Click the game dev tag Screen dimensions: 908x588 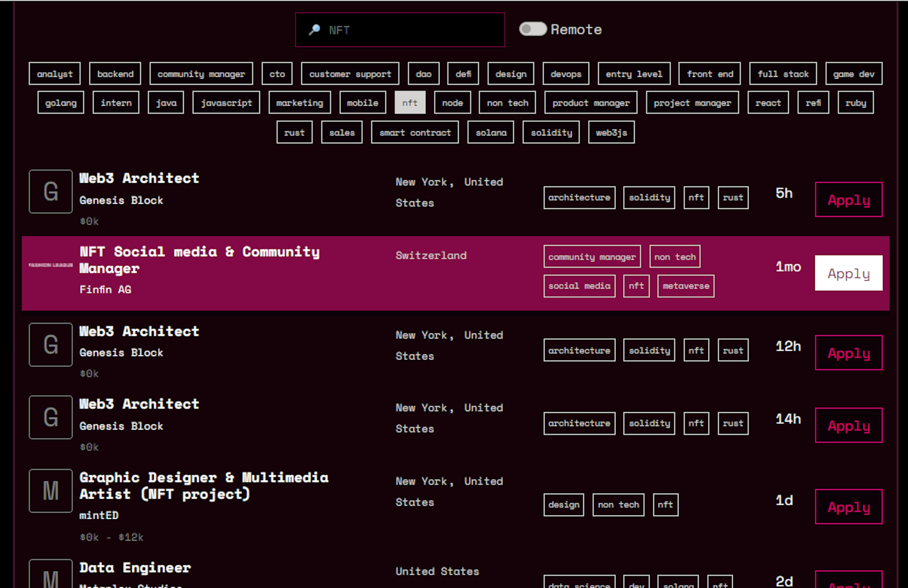[x=854, y=73]
